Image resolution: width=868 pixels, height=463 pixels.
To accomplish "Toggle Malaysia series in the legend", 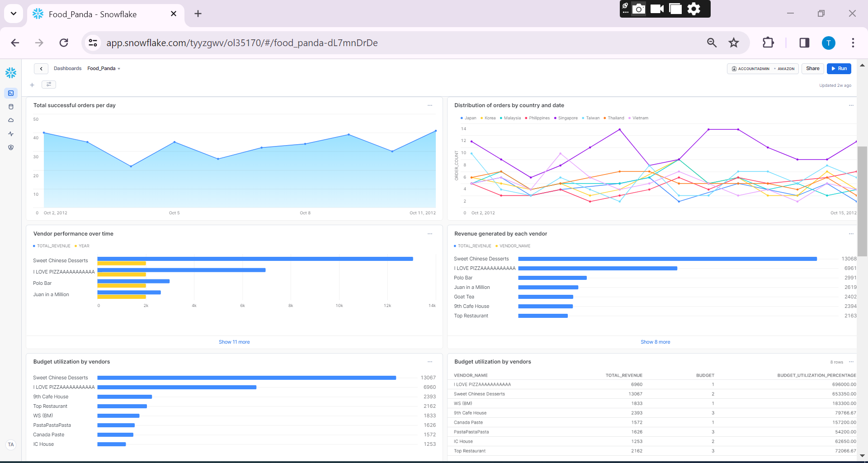I will click(510, 118).
